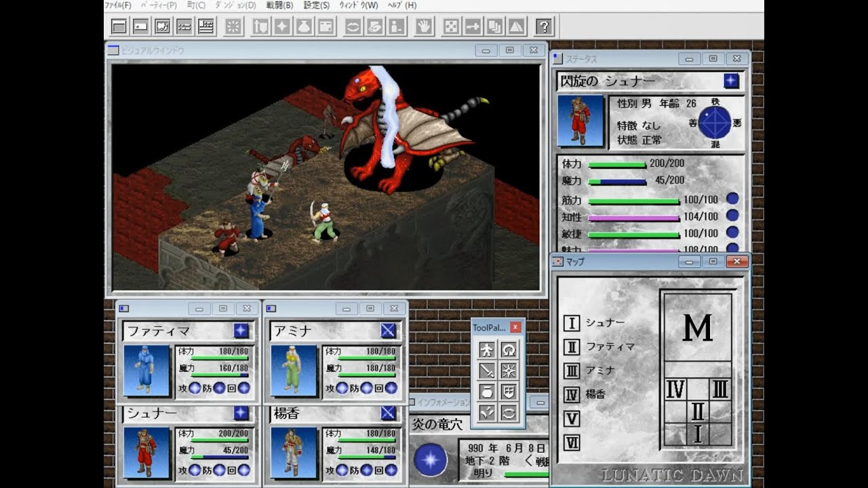Viewport: 868px width, 488px height.
Task: Click 楊香's portrait thumbnail
Action: coord(294,453)
